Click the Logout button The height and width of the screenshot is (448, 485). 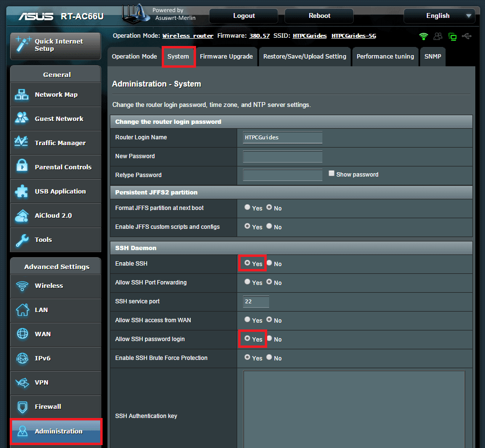[x=244, y=16]
